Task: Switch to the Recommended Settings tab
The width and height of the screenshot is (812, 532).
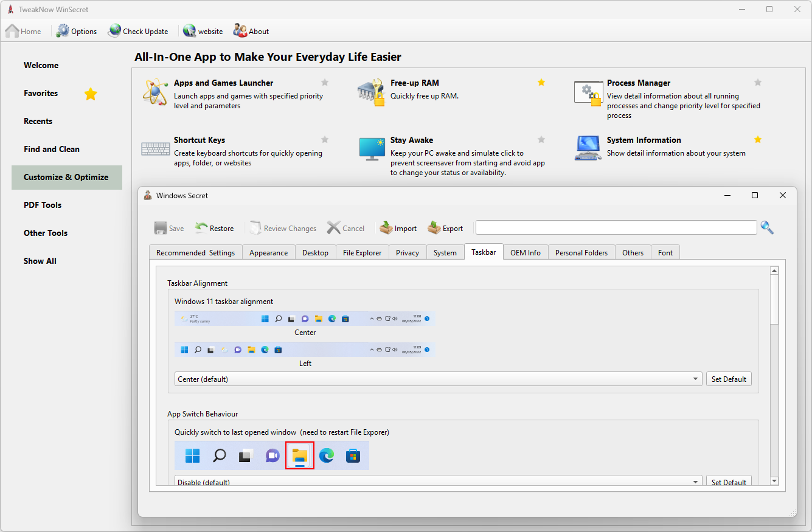Action: coord(195,252)
